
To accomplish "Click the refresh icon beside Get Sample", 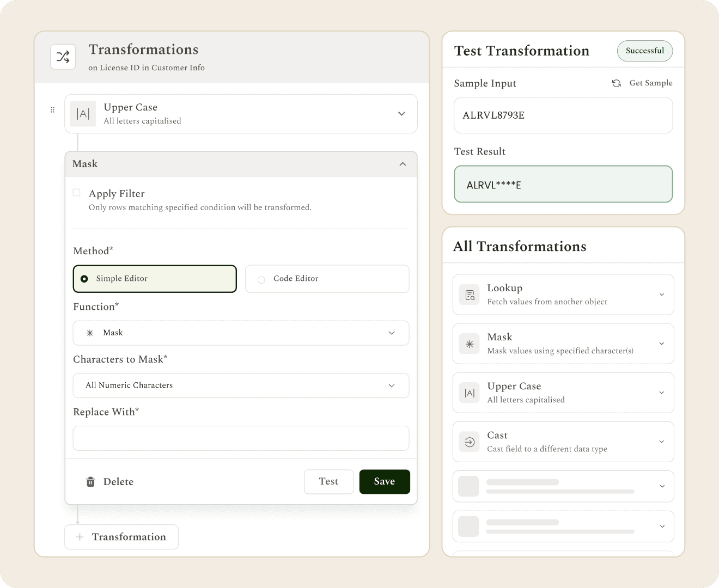I will click(616, 83).
